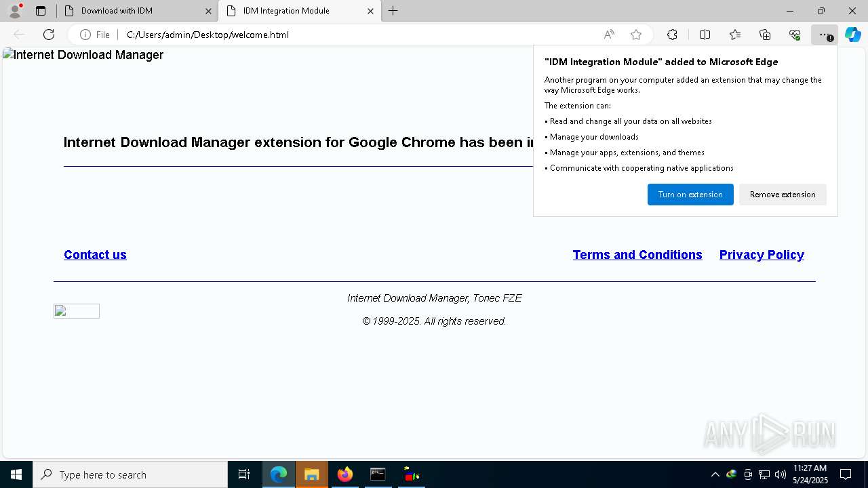Screen dimensions: 868x488
Task: Toggle Split screen icon
Action: [x=705, y=35]
